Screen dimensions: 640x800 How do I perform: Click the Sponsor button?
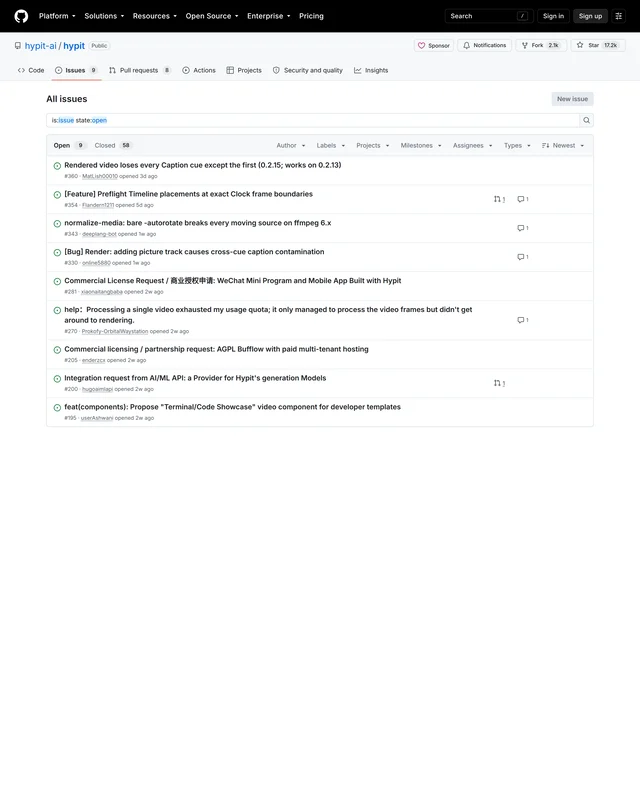(434, 45)
